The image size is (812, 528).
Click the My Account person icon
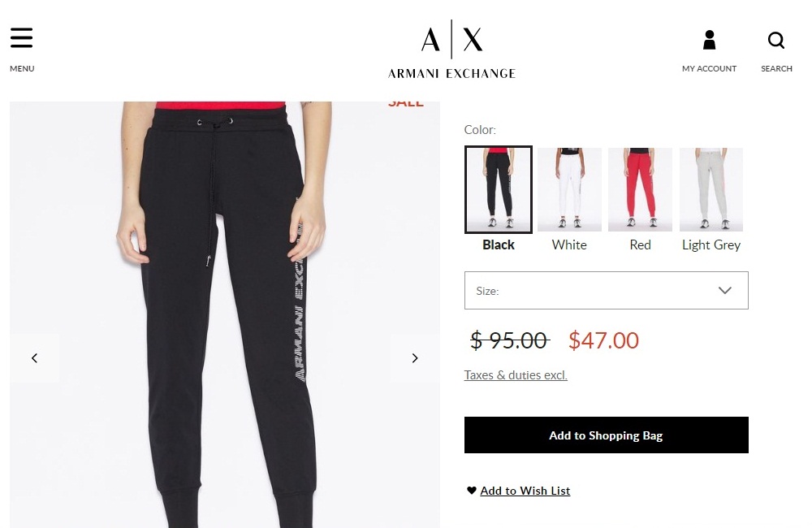click(709, 40)
